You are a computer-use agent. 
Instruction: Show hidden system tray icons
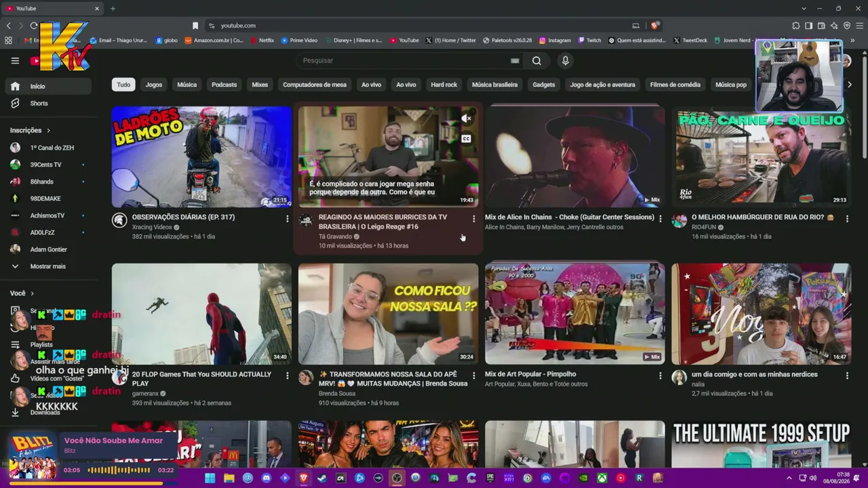(789, 478)
